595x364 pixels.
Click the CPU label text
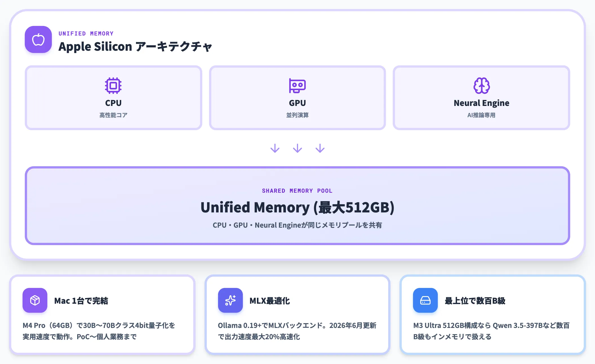113,103
